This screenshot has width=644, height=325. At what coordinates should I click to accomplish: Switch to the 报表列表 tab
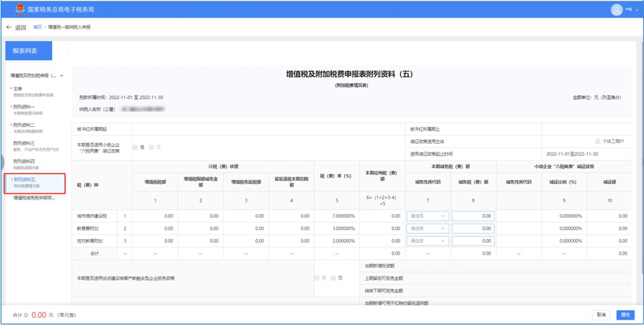tap(28, 51)
